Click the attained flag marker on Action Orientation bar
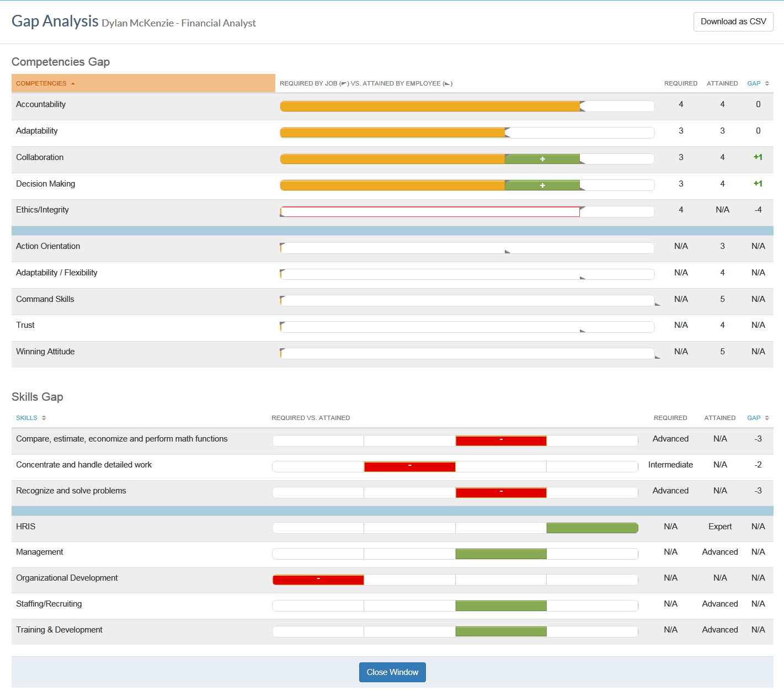784x696 pixels. coord(507,252)
